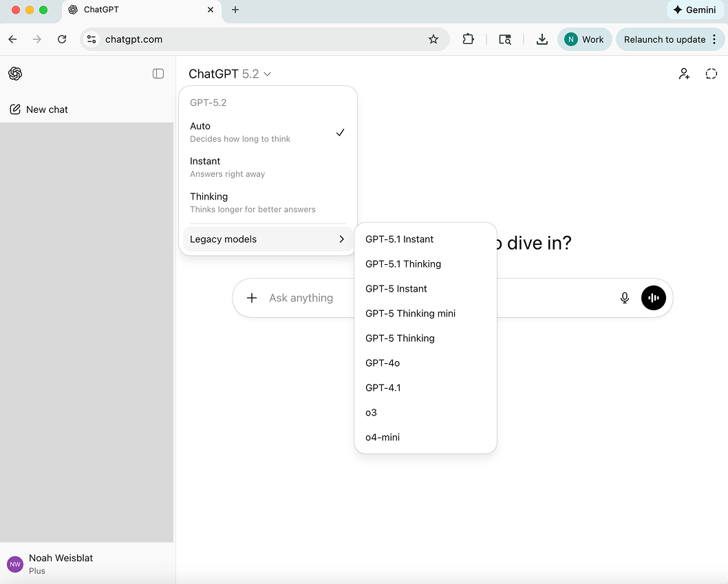The width and height of the screenshot is (728, 584).
Task: Select Instant mode
Action: (268, 167)
